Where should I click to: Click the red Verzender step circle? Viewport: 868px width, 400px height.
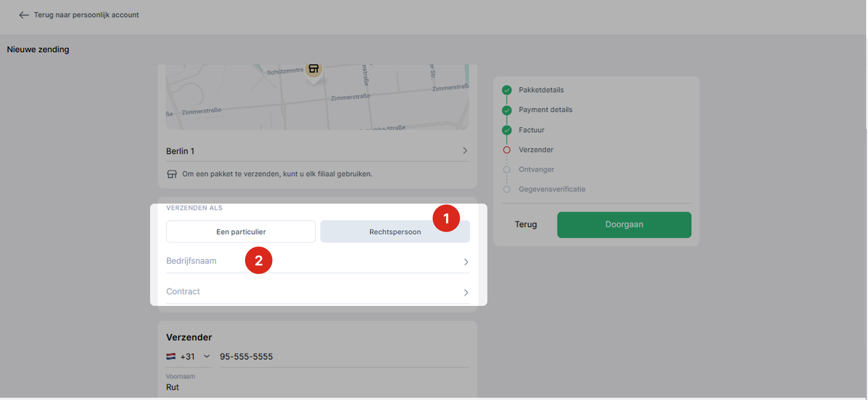coord(507,150)
